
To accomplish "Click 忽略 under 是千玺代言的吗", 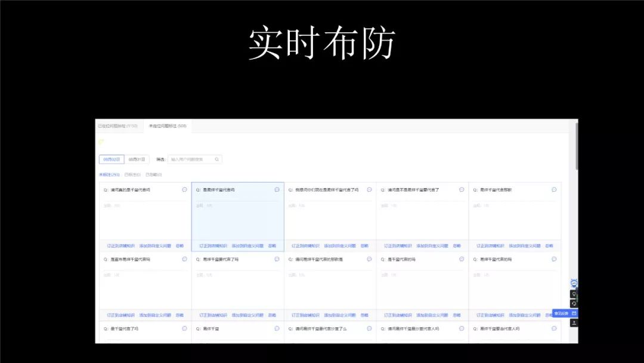I will click(x=457, y=315).
